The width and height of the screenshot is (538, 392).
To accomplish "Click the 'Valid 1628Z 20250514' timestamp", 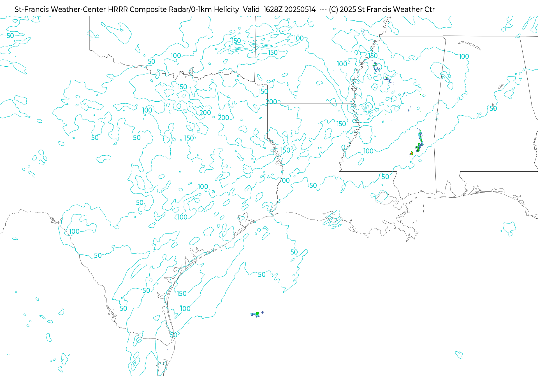I will (x=279, y=10).
